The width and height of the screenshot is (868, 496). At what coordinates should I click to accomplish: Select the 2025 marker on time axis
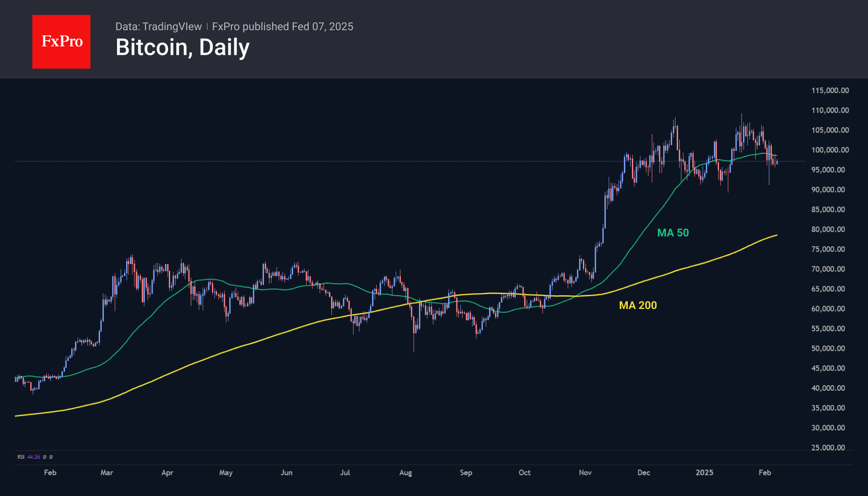[705, 472]
